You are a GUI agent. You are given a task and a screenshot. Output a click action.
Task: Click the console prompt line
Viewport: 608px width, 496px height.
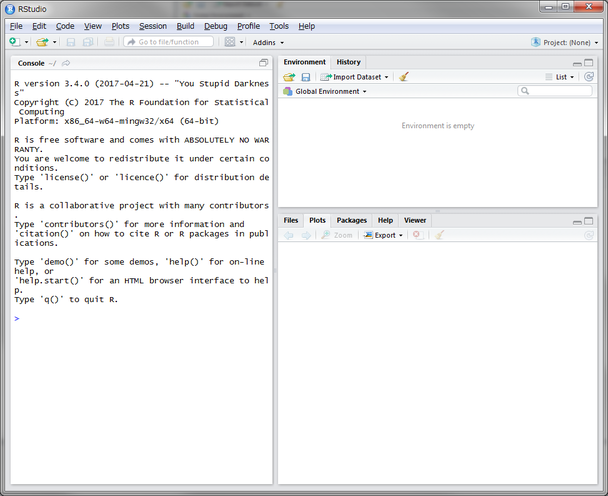click(x=141, y=318)
